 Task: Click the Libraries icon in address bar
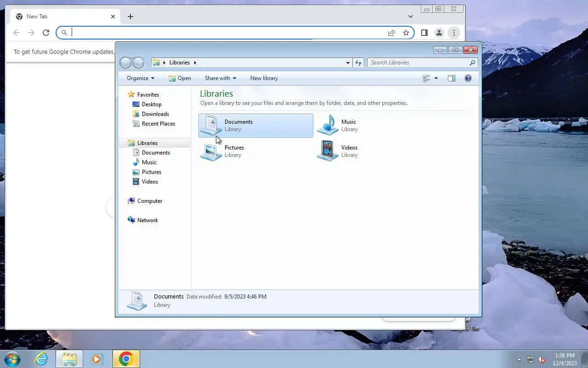click(x=156, y=63)
